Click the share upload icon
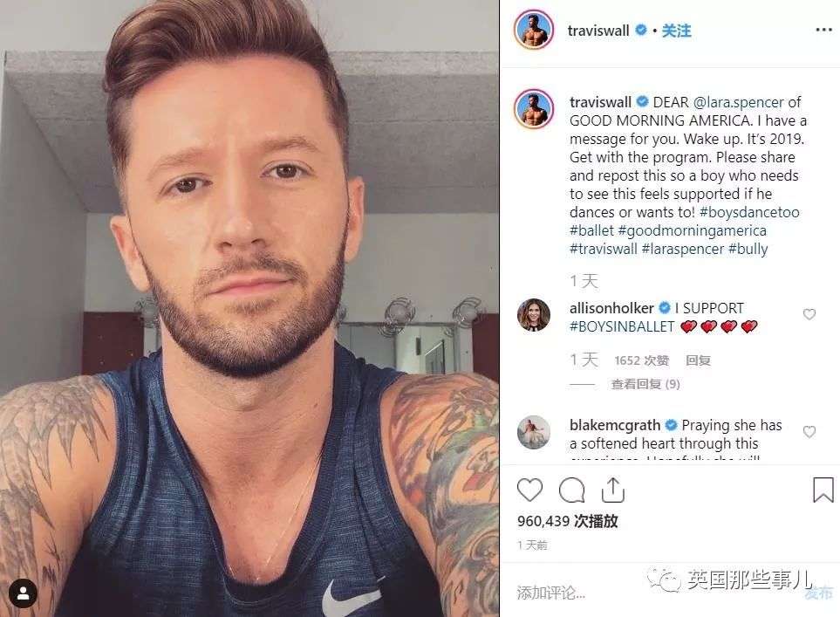Screen dimensions: 840x617 [x=613, y=490]
